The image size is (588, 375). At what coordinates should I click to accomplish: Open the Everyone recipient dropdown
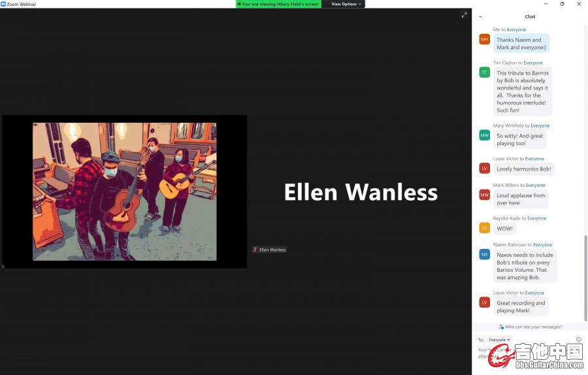pos(499,340)
